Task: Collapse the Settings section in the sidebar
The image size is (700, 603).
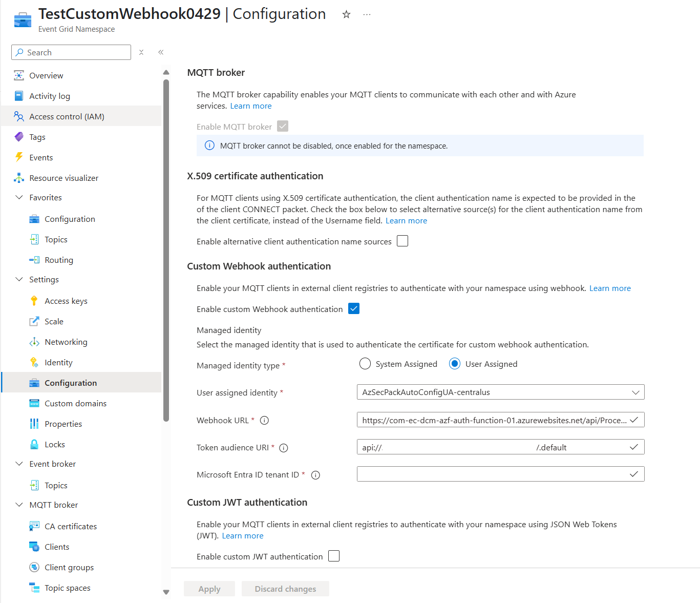Action: click(x=19, y=279)
